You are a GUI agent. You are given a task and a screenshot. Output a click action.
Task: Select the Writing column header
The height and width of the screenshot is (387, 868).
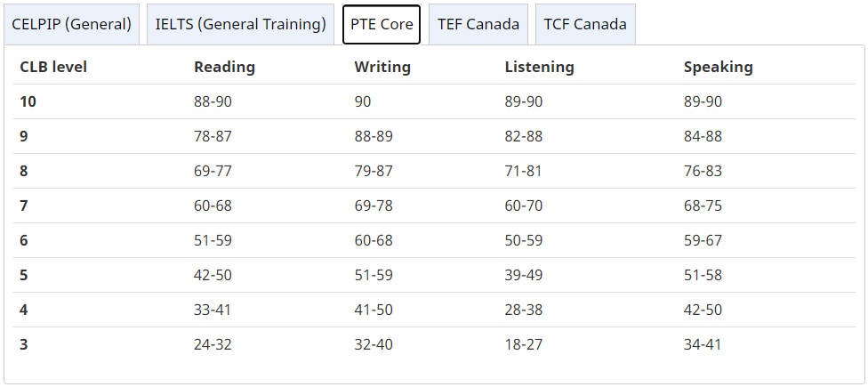coord(382,67)
